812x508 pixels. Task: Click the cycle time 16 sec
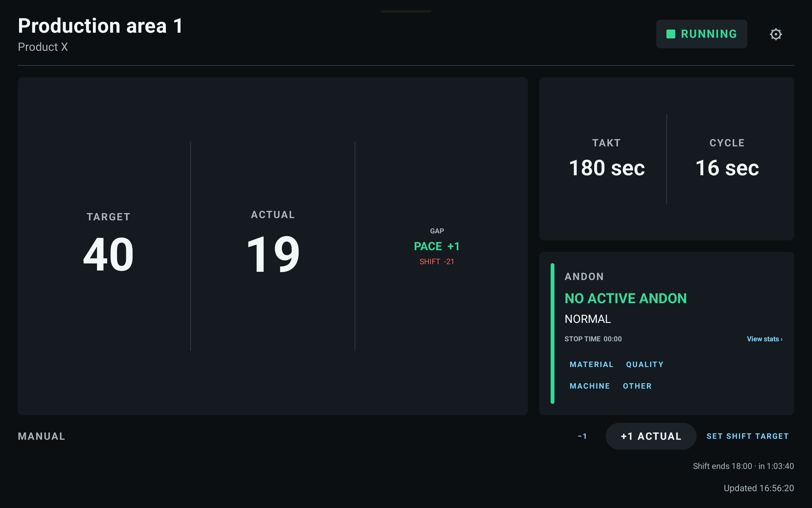(727, 168)
